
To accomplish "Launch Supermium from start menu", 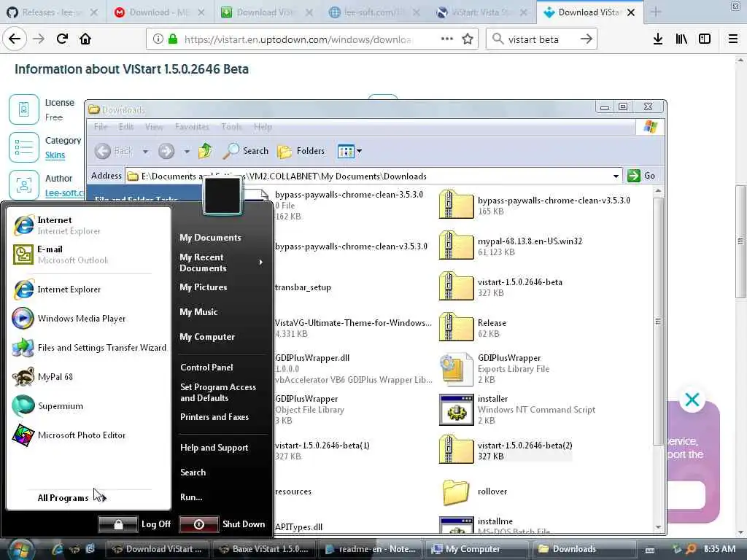I will tap(47, 405).
